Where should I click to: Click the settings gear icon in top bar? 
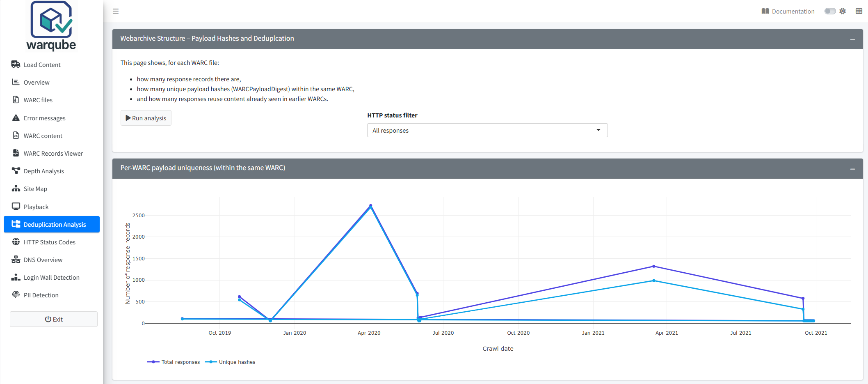(x=843, y=11)
